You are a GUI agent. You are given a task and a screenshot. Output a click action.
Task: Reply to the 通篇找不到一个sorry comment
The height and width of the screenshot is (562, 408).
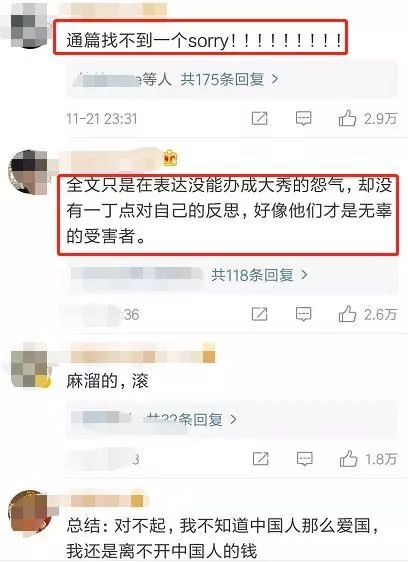tap(303, 118)
